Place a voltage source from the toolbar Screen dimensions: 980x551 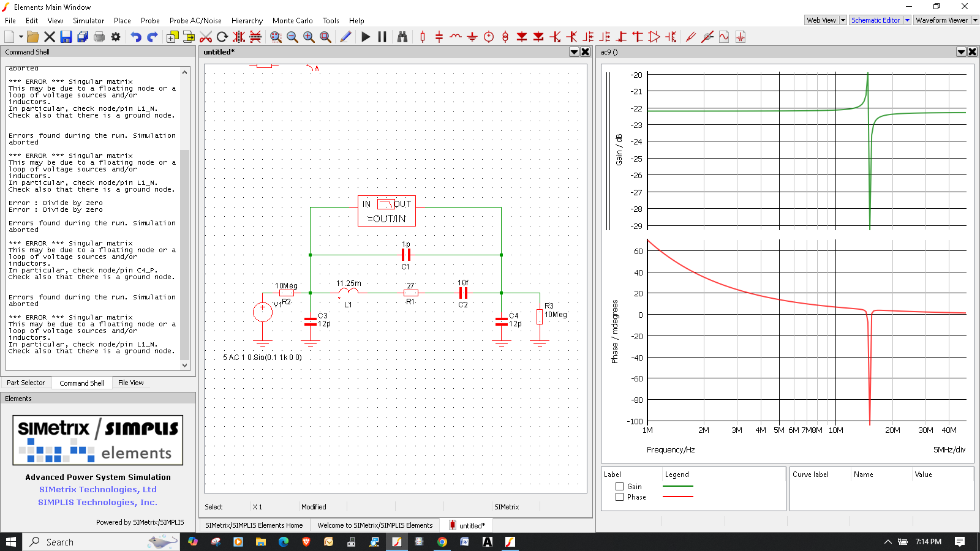489,37
